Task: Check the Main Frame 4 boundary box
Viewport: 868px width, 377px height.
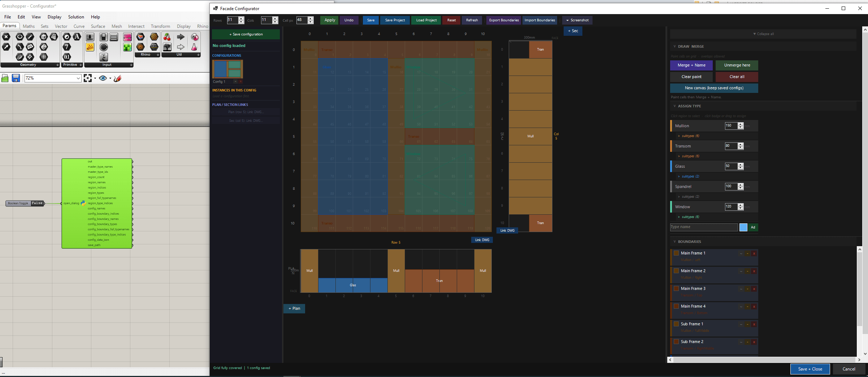Action: 676,306
